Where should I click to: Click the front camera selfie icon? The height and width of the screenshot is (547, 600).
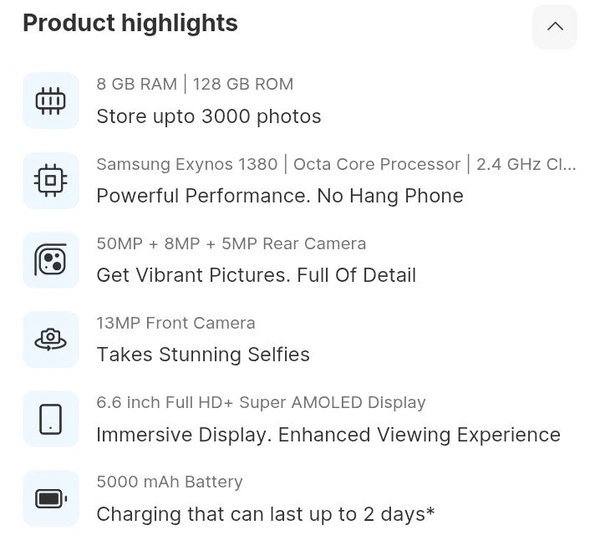point(51,339)
